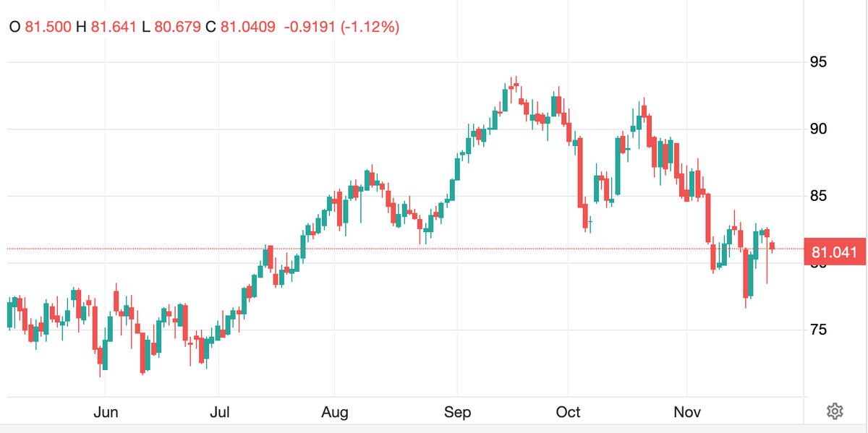
Task: Click the Jun label on time axis
Action: pos(106,413)
